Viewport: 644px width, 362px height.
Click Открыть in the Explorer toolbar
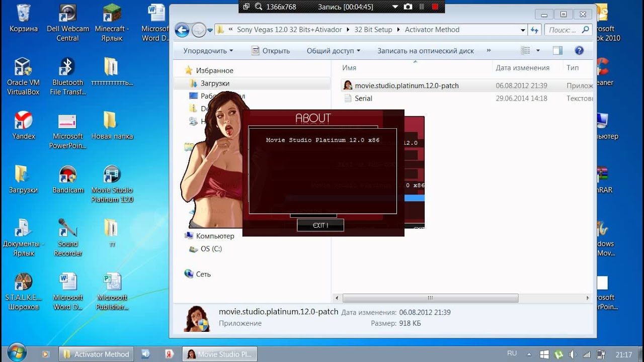coord(271,51)
